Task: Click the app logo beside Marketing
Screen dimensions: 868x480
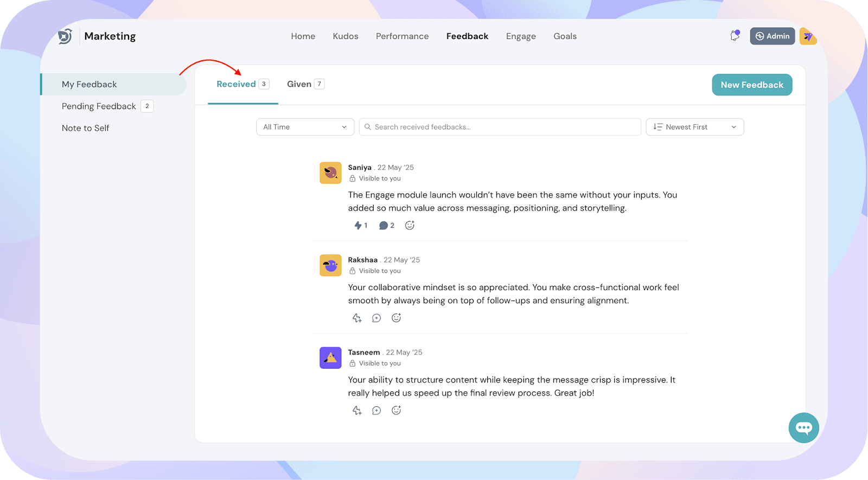Action: point(65,36)
